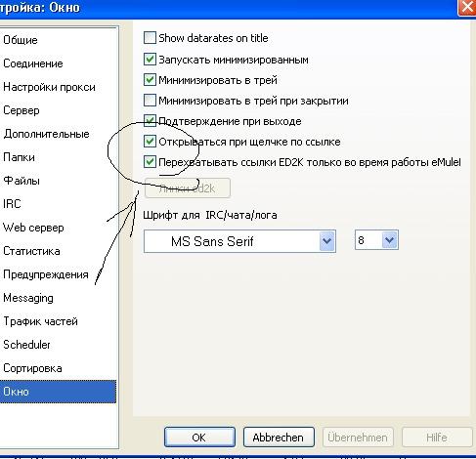Cancel with the Abbrechen button
The height and width of the screenshot is (459, 476).
tap(279, 438)
